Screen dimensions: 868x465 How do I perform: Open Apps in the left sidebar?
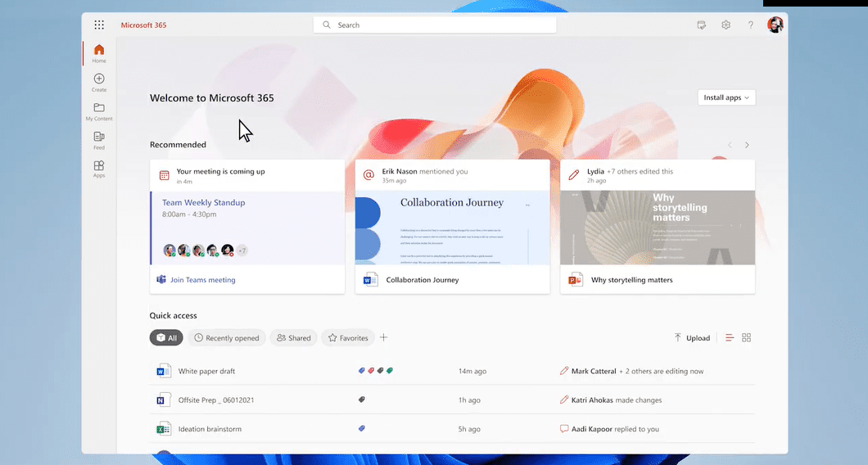pyautogui.click(x=99, y=169)
